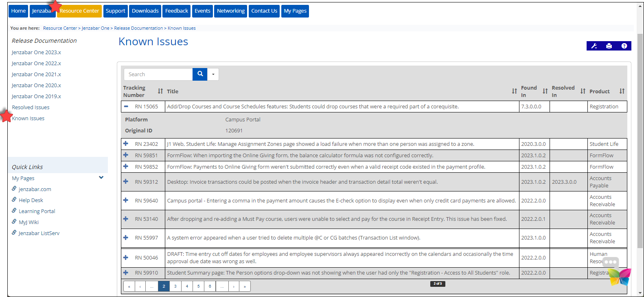Screen dimensions: 644x297
Task: Go to page 6 of results
Action: [210, 286]
